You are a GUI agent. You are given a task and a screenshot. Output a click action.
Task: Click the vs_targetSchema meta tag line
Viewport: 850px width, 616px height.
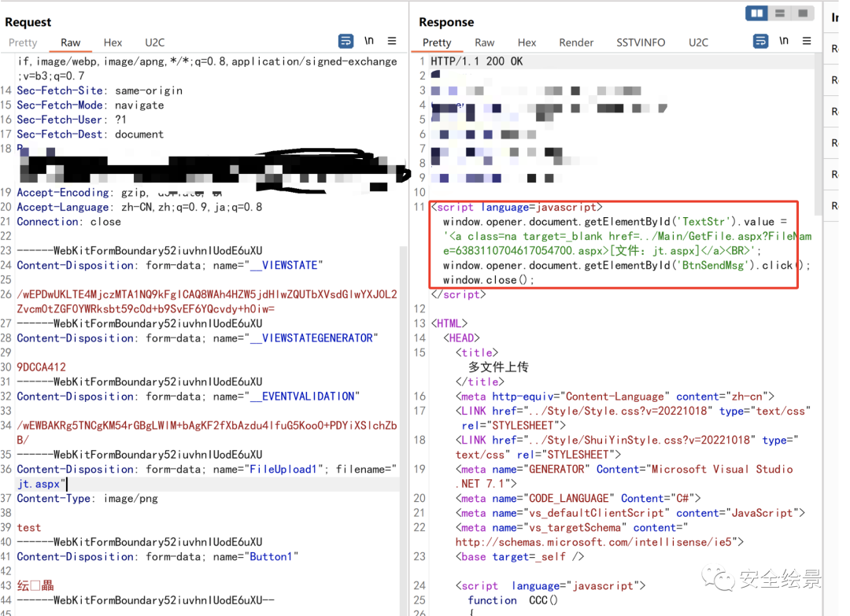coord(572,528)
